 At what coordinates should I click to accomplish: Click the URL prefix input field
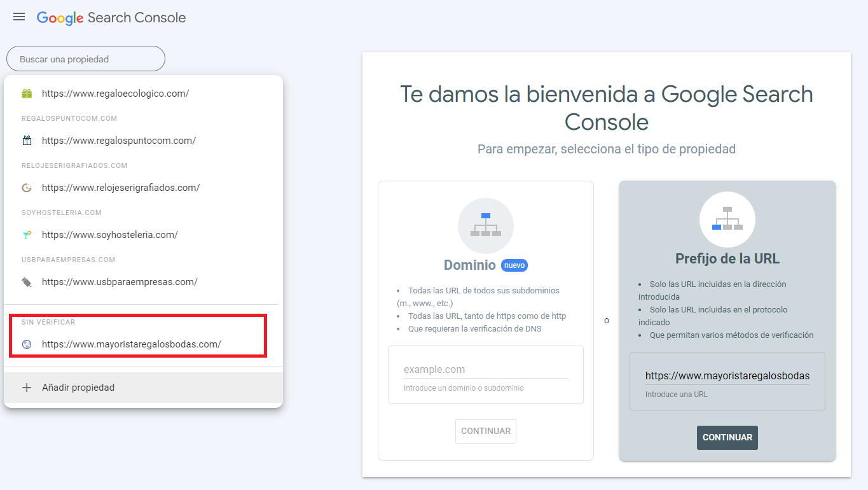[x=727, y=375]
